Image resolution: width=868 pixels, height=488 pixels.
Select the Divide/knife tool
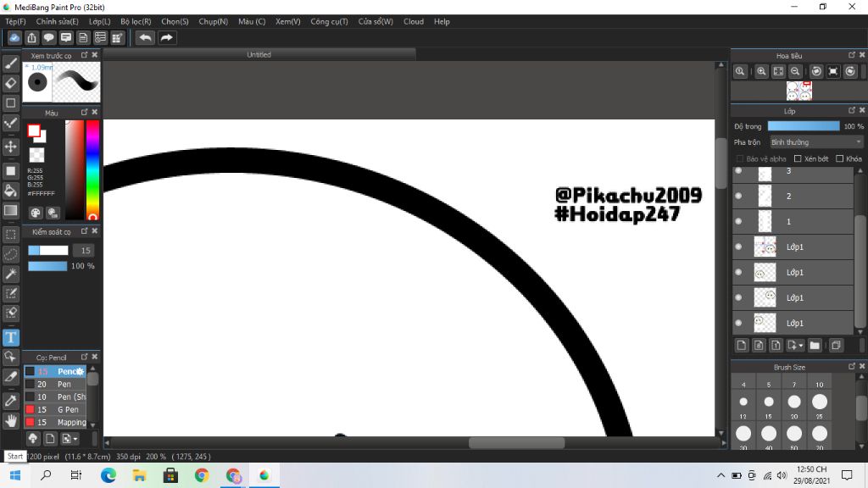tap(10, 377)
